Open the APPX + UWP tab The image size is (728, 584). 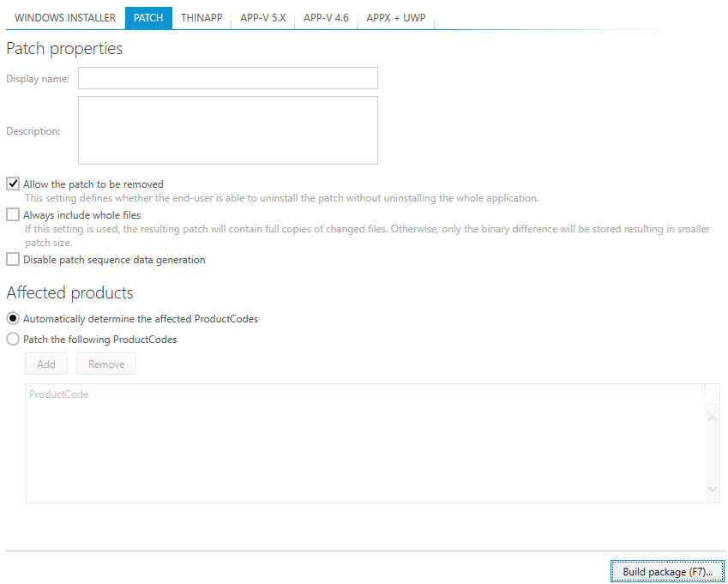pyautogui.click(x=395, y=18)
